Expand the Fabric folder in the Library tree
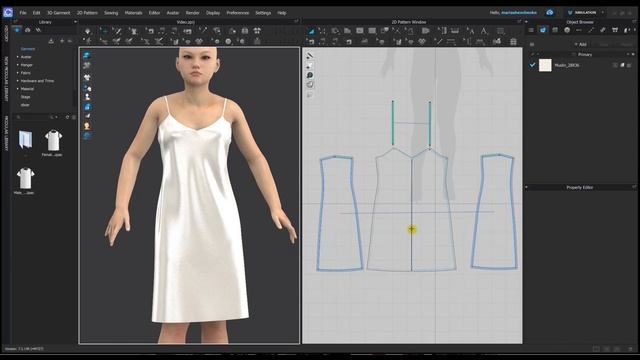 (x=18, y=73)
